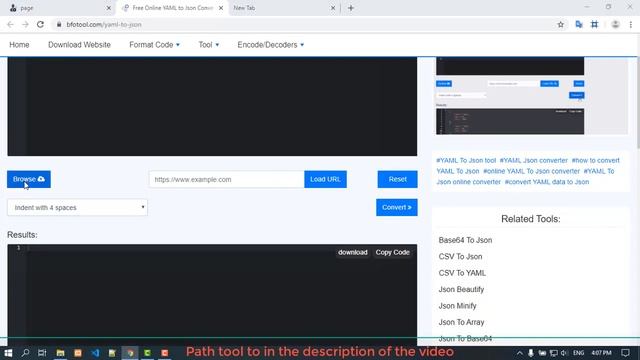Open Task View in the taskbar
Screen dimensions: 640x360
[x=42, y=353]
